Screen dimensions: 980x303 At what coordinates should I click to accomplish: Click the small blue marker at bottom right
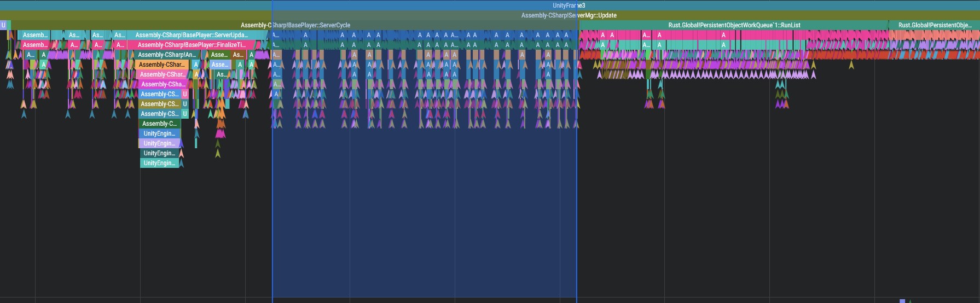pos(902,301)
